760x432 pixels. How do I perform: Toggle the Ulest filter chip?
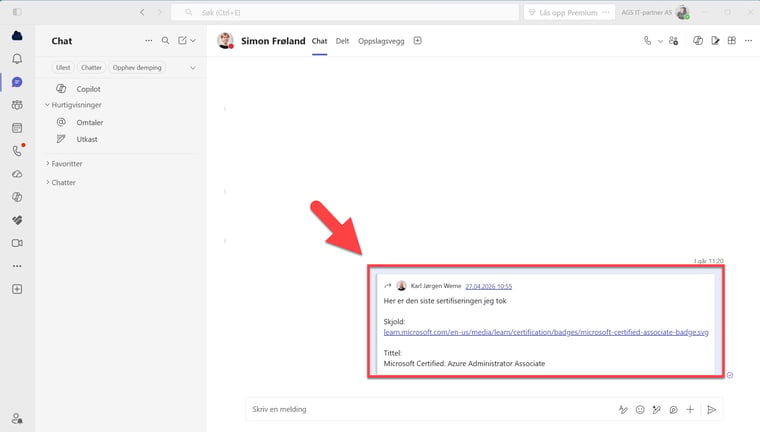(x=63, y=67)
